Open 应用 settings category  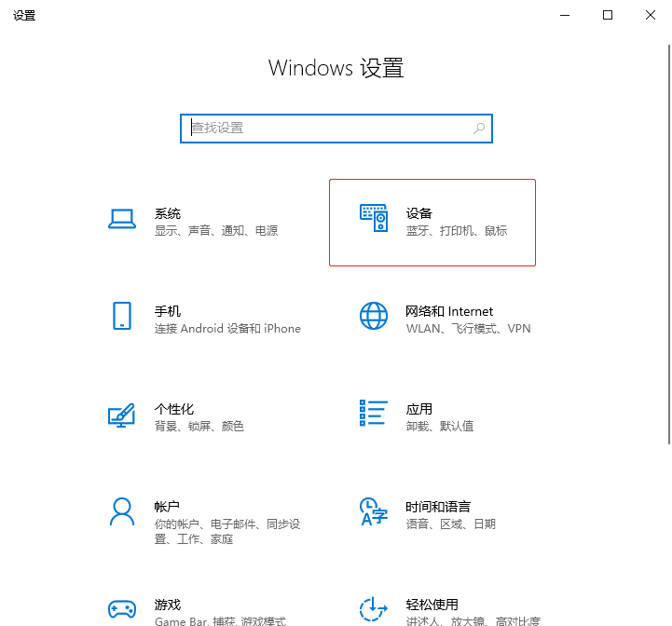pyautogui.click(x=418, y=409)
